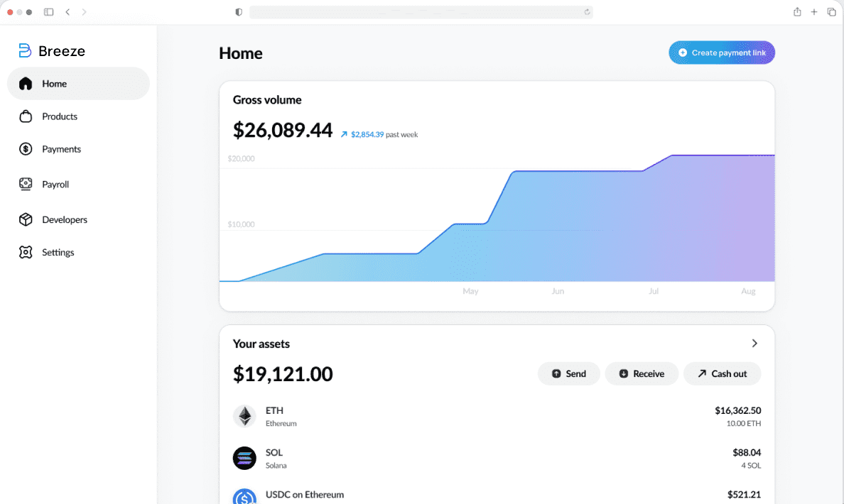844x504 pixels.
Task: Click the $16,362.50 ETH value
Action: coord(738,410)
